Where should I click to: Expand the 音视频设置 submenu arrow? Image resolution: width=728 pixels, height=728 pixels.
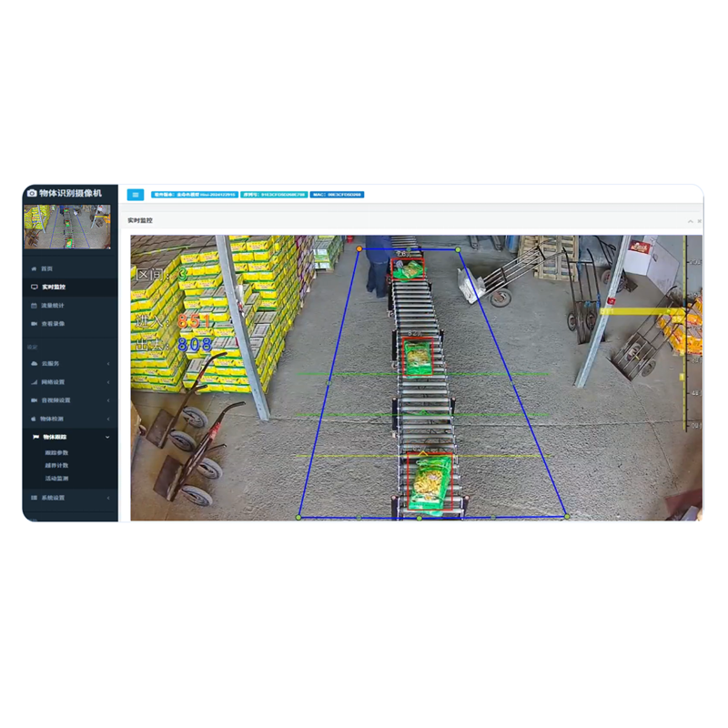[108, 400]
